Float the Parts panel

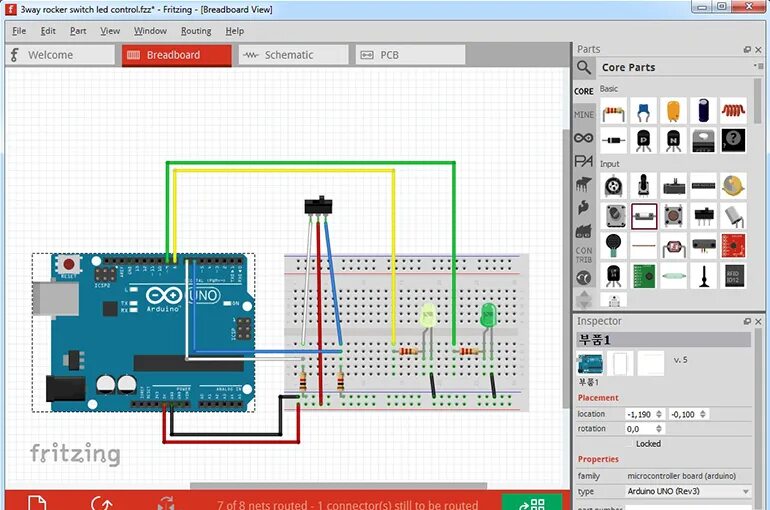747,50
